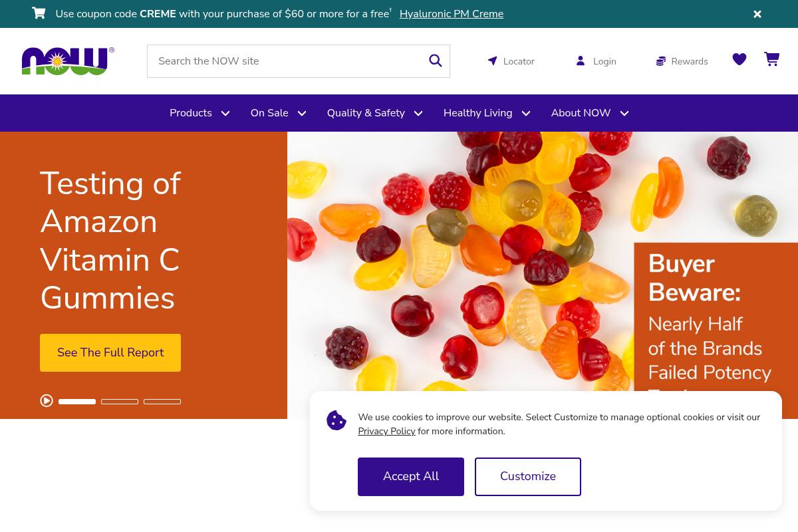Click the magnifying glass search icon
798x532 pixels.
(x=436, y=61)
